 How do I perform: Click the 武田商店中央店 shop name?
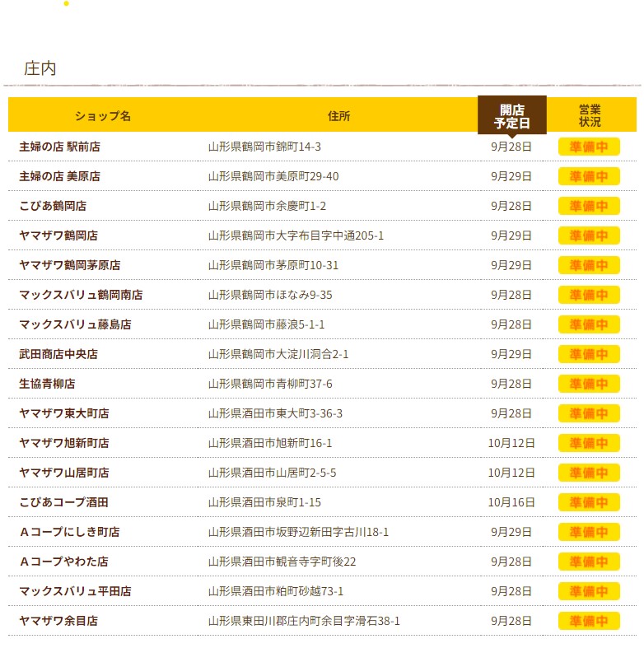click(58, 354)
